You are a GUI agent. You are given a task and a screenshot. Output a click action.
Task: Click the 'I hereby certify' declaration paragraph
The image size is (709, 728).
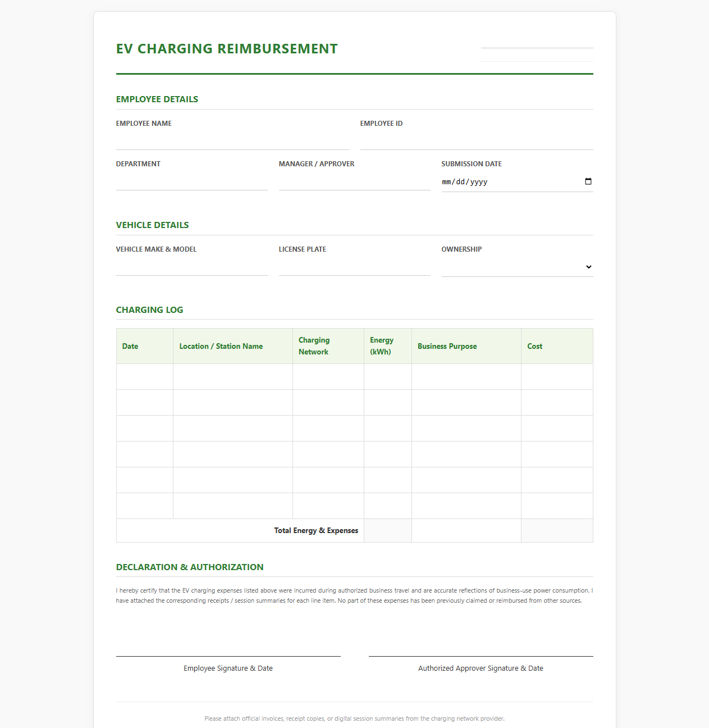(x=355, y=595)
